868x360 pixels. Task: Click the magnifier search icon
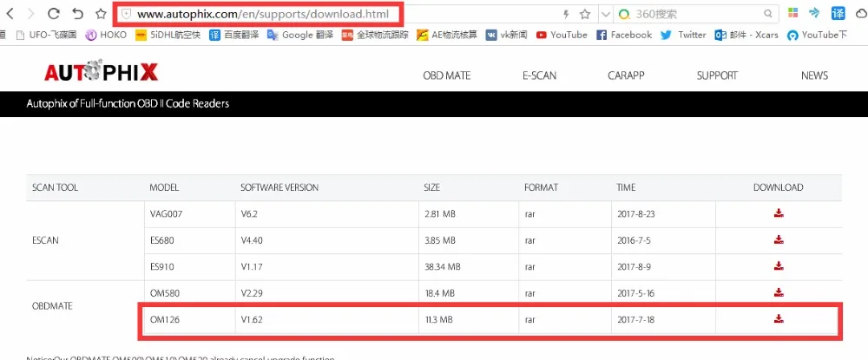[x=768, y=15]
